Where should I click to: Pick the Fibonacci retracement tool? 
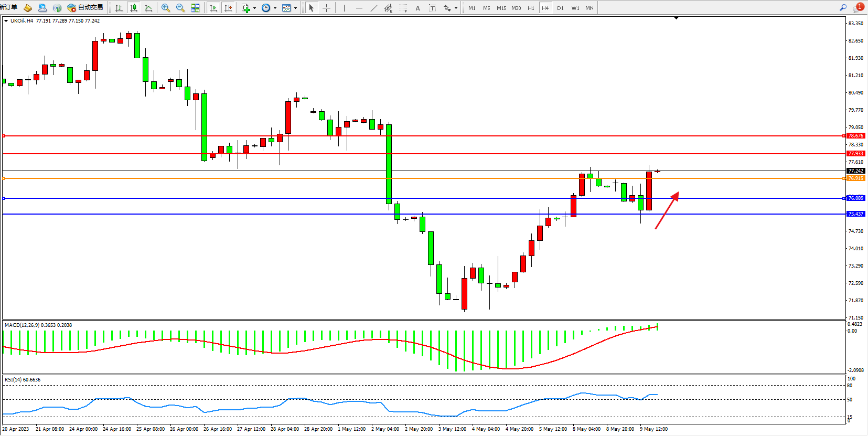click(x=403, y=8)
